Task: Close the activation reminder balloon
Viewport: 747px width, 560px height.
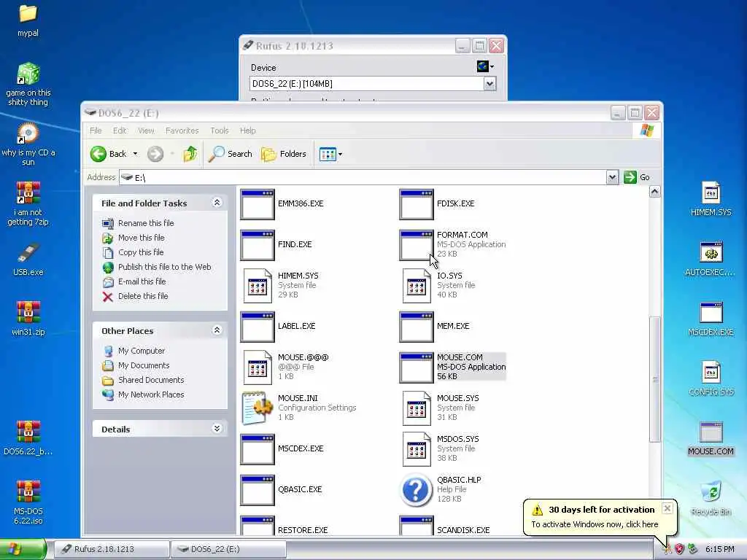Action: 667,508
